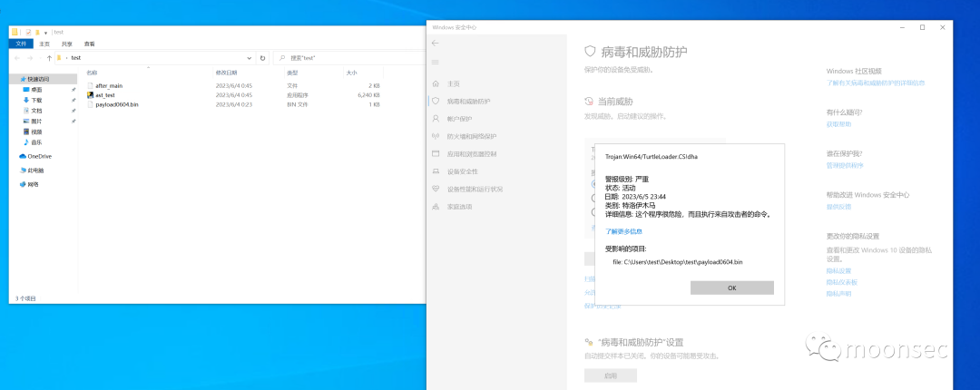This screenshot has width=980, height=390.
Task: Open 下载 in Explorer navigation pane
Action: (x=36, y=100)
